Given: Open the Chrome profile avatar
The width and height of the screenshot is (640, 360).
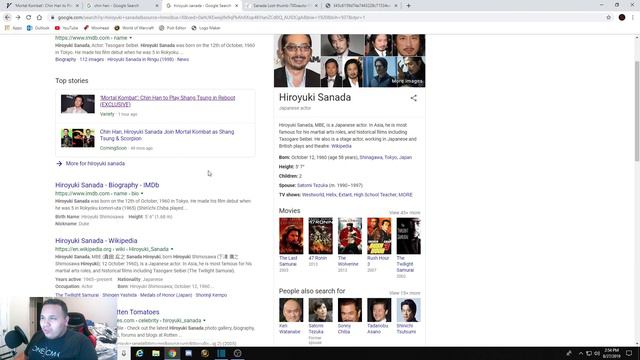Looking at the screenshot, I should click(x=622, y=18).
